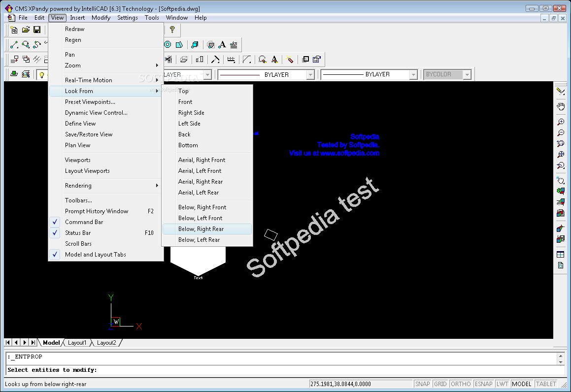Select the Spline curve tool
Viewport: 571px width, 392px height.
pyautogui.click(x=37, y=45)
